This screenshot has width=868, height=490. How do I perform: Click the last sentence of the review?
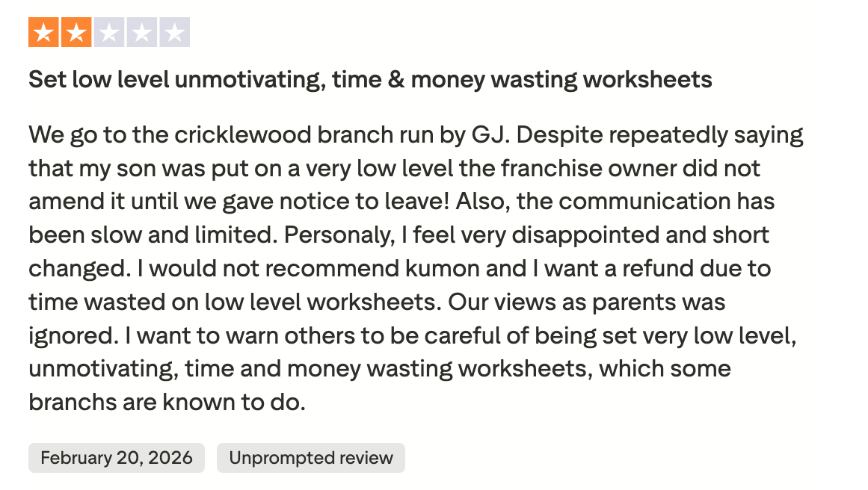coord(411,368)
